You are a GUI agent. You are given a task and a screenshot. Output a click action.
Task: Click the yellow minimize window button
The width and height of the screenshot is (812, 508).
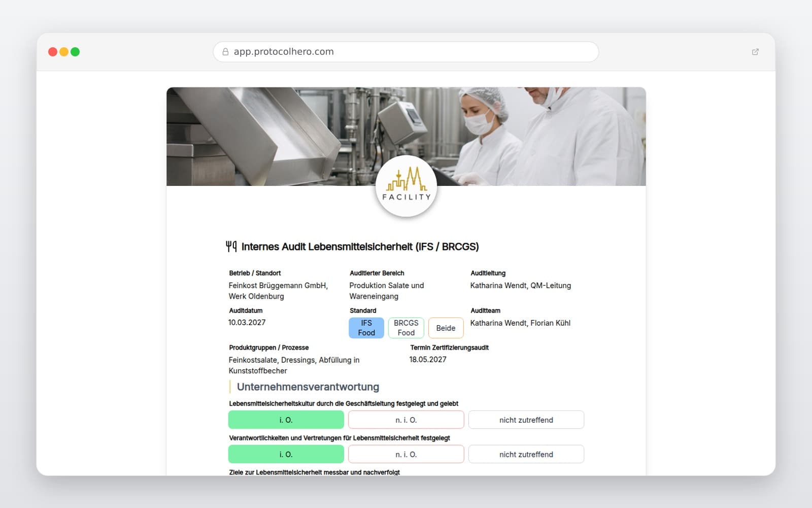pos(64,52)
